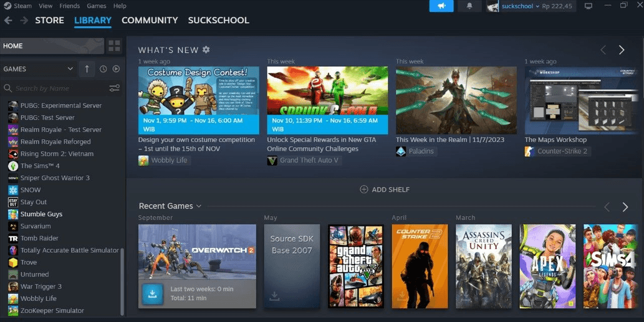This screenshot has width=644, height=322.
Task: Customize What's New with gear icon
Action: [x=206, y=50]
